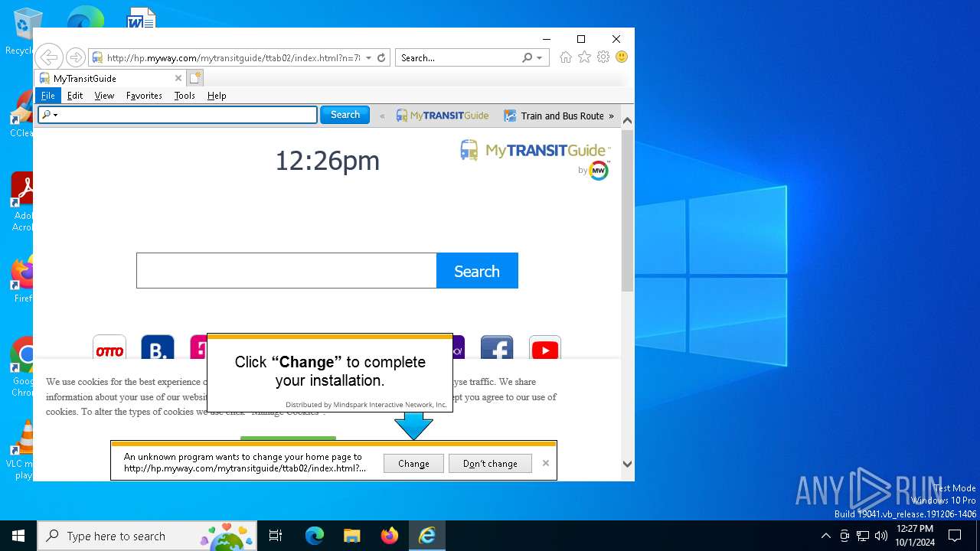Viewport: 980px width, 551px height.
Task: Open the View menu
Action: [x=104, y=96]
